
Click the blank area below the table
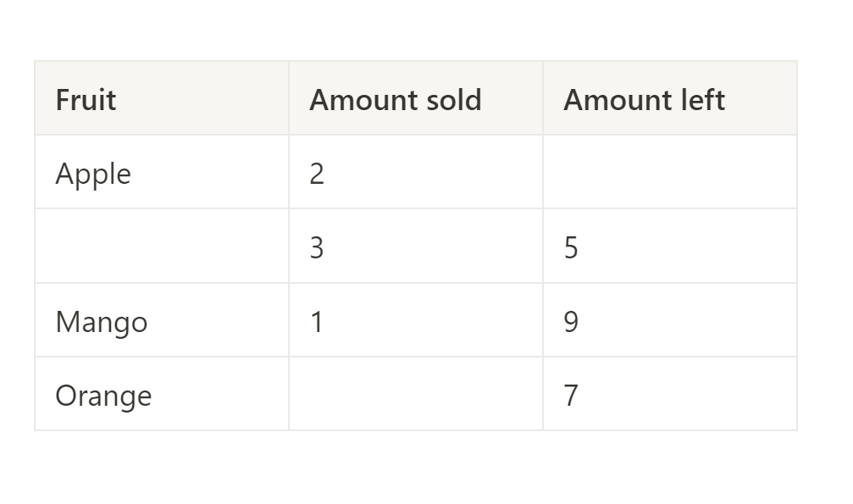(x=416, y=468)
